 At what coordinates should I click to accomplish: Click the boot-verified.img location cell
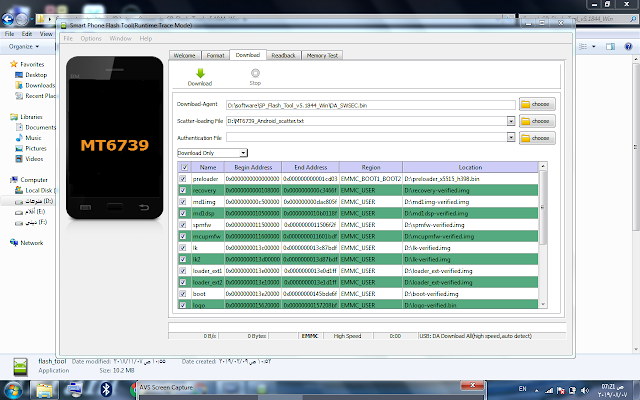coord(470,293)
